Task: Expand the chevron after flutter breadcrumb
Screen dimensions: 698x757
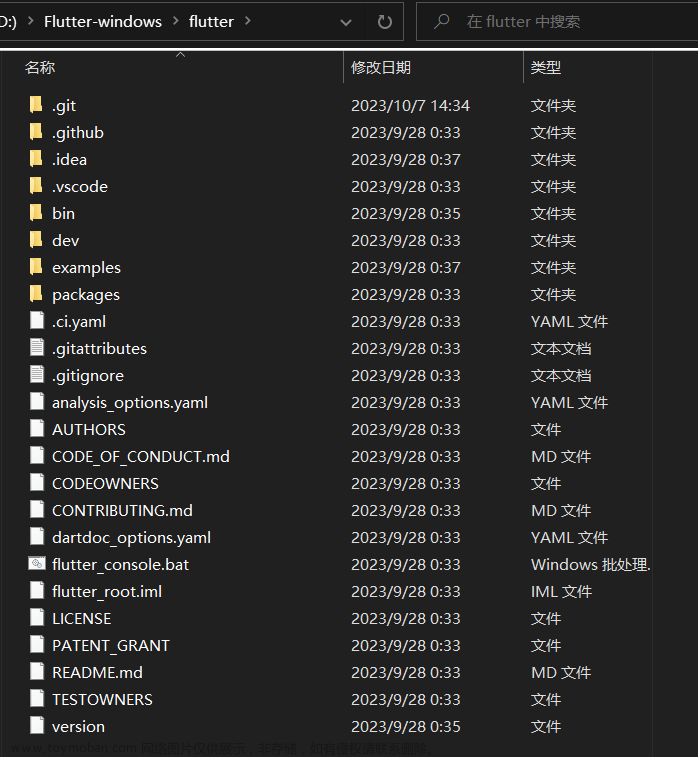Action: [x=248, y=21]
